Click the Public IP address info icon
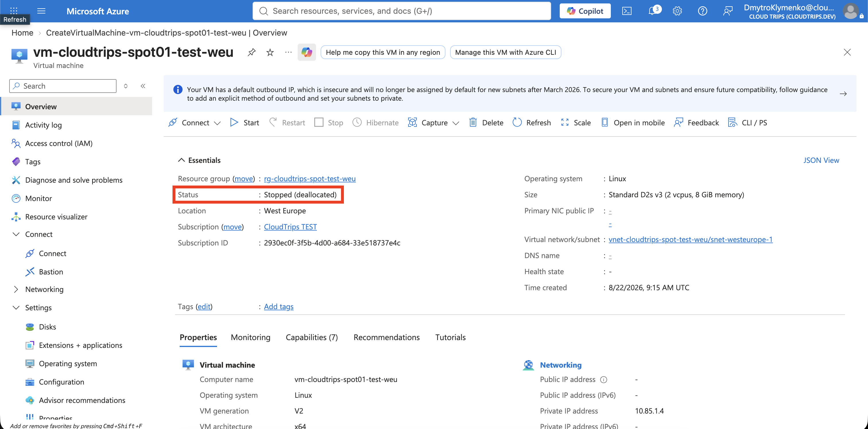 (x=604, y=380)
